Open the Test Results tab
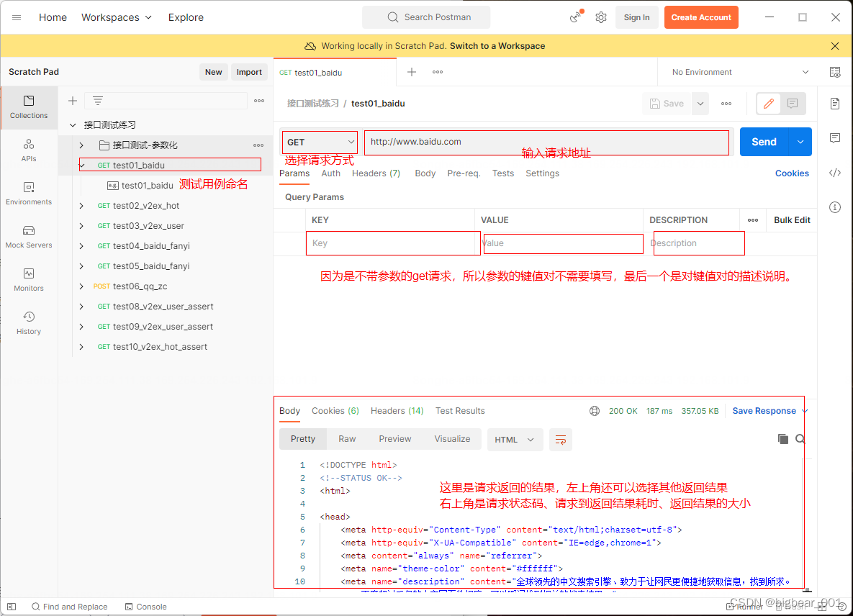 tap(460, 411)
